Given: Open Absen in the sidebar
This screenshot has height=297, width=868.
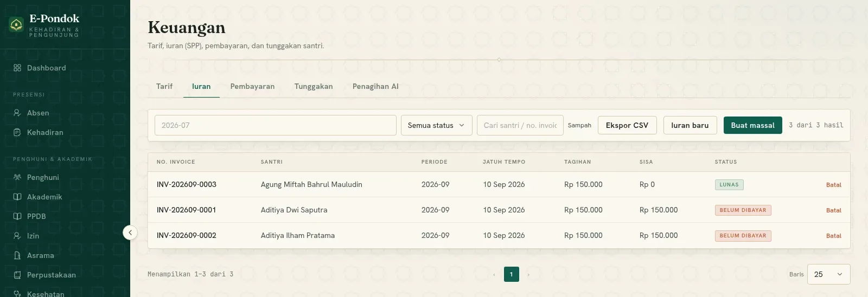Looking at the screenshot, I should click(x=38, y=113).
